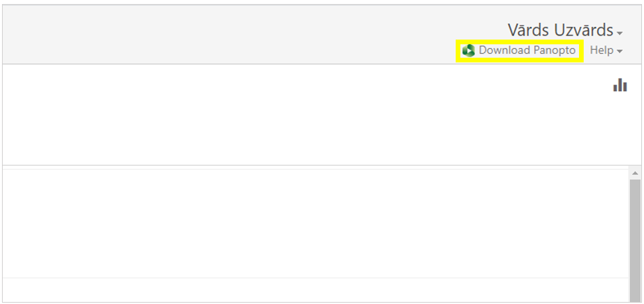Click the word Download in the header link

[x=504, y=51]
